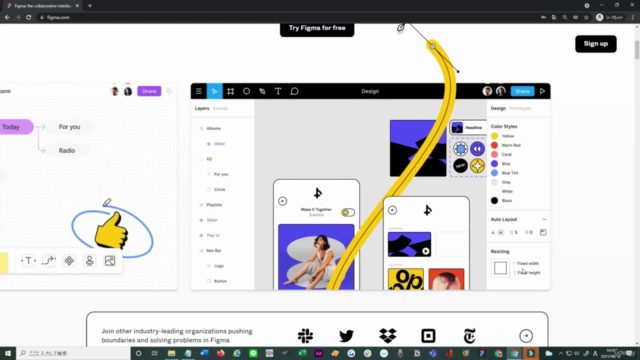Click the Fixed height option
The image size is (640, 360).
(529, 273)
